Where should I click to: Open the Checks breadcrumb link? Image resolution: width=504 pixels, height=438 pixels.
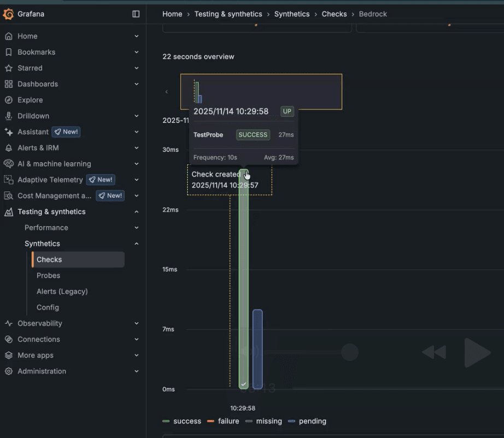[334, 14]
